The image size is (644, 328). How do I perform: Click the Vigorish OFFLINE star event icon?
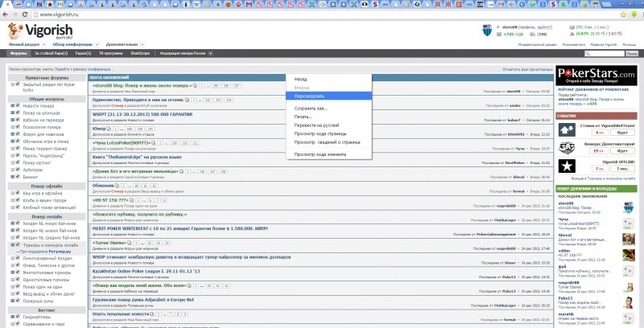coord(568,166)
